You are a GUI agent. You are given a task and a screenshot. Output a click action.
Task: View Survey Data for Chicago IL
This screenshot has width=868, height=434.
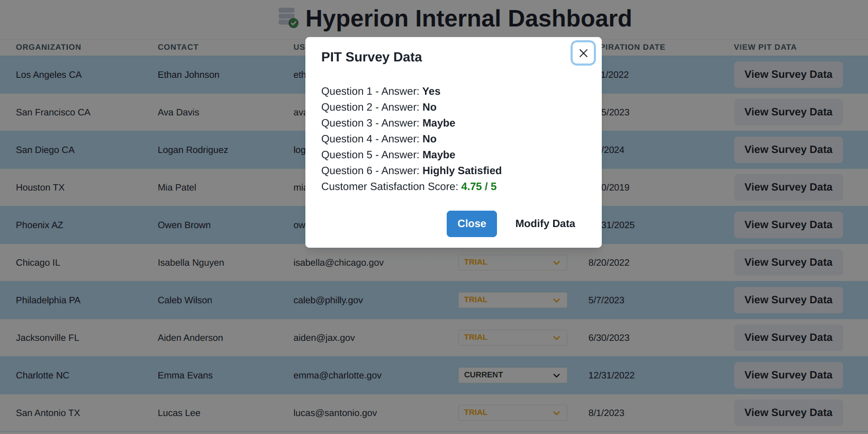click(x=788, y=263)
